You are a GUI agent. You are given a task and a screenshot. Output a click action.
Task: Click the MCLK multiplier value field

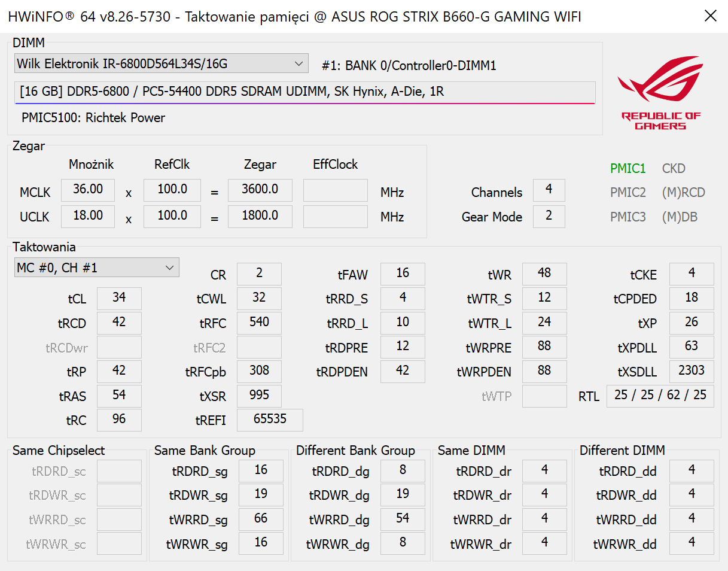[x=88, y=190]
